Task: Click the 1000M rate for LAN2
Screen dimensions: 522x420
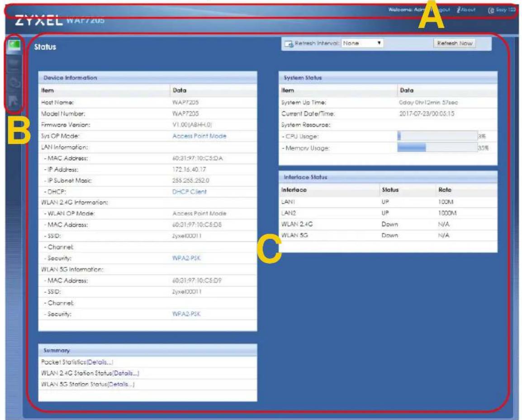Action: point(447,213)
